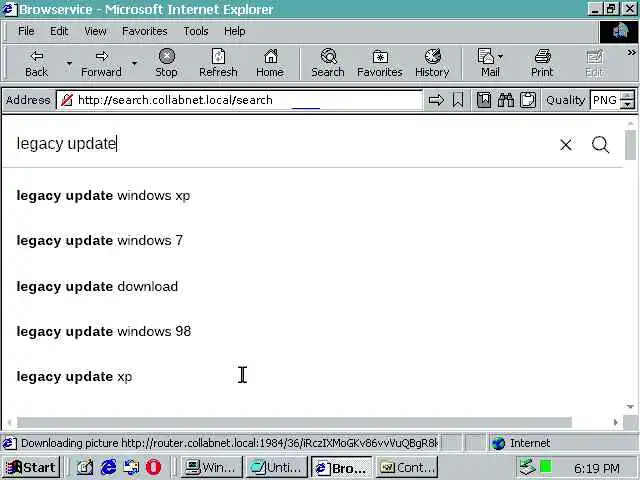Click into the 'legacy update' search box

(x=282, y=144)
